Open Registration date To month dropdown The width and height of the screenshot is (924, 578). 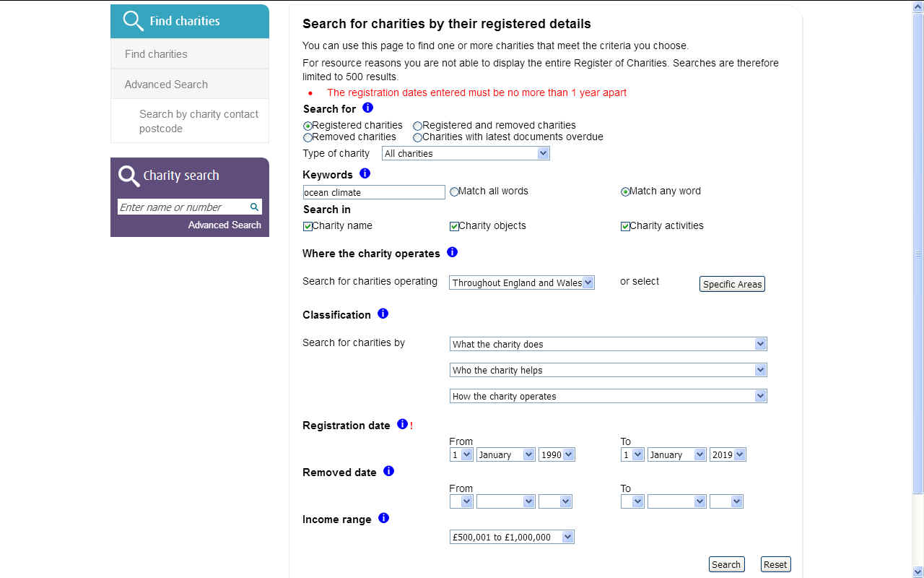point(676,454)
